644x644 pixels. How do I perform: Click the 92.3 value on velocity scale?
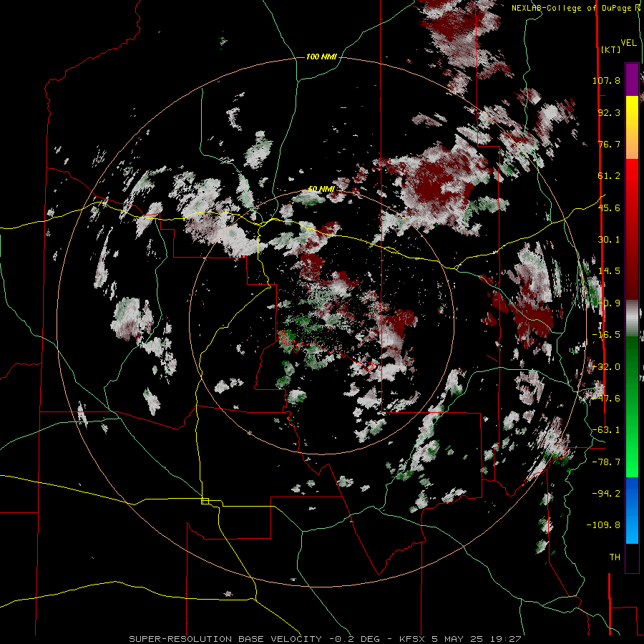tap(609, 112)
